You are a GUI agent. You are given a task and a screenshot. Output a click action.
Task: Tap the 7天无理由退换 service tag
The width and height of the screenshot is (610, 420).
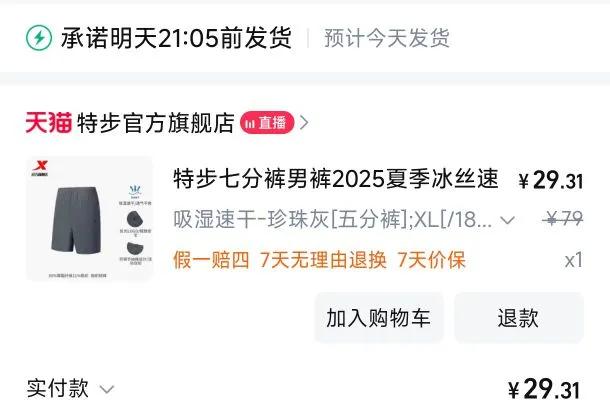pyautogui.click(x=323, y=259)
